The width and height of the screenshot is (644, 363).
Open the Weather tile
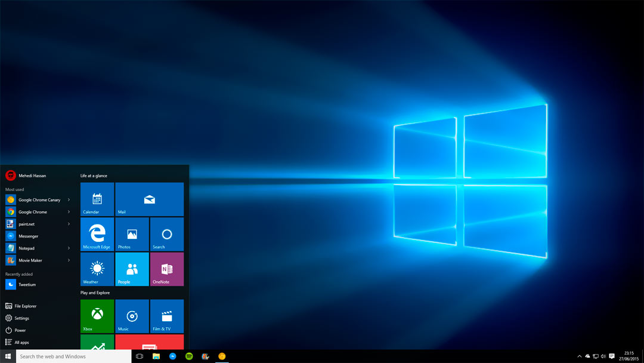click(97, 269)
